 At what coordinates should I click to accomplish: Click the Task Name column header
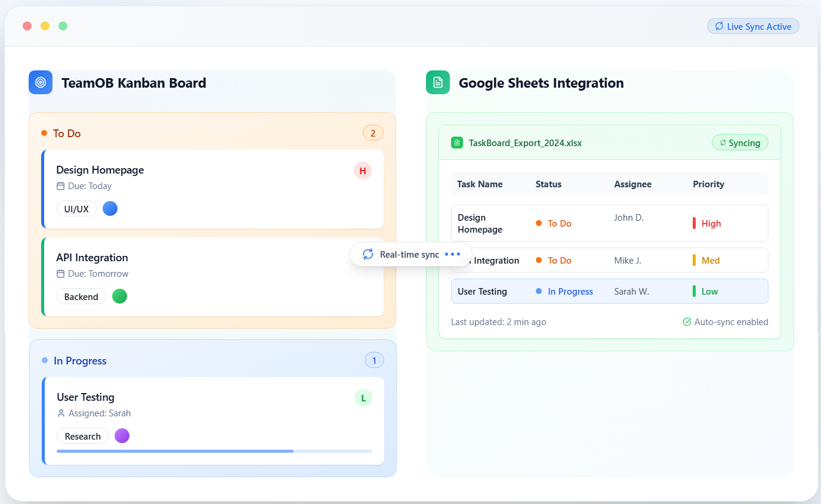[480, 184]
